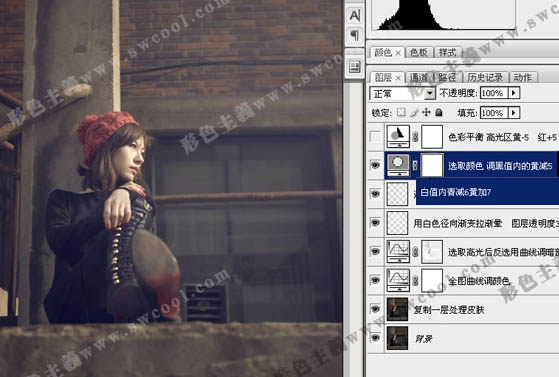559x377 pixels.
Task: Click the collapsed panel icon below Paragraph
Action: 355,67
